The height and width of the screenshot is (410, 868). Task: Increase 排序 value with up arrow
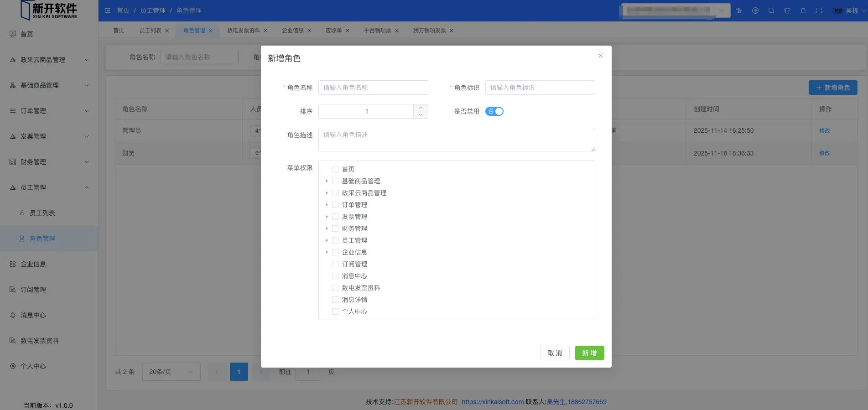tap(421, 108)
